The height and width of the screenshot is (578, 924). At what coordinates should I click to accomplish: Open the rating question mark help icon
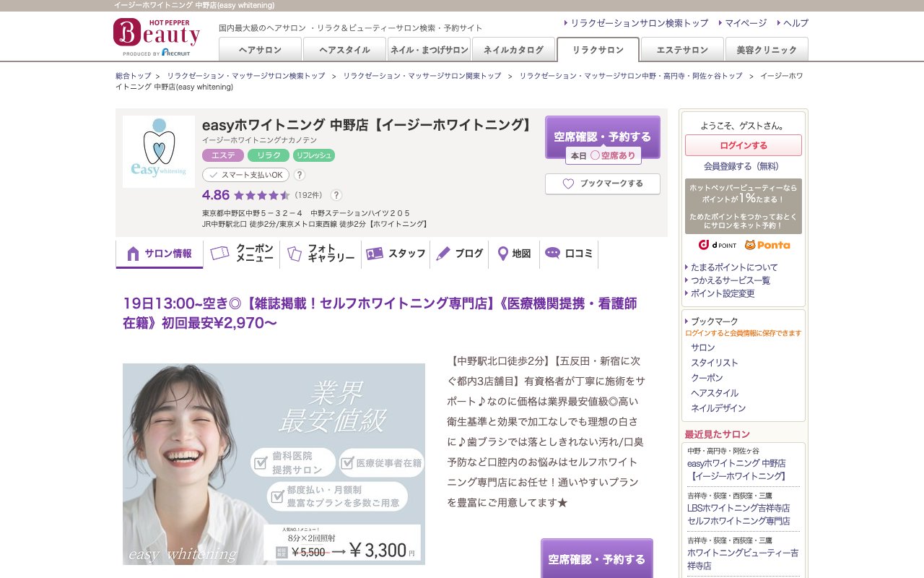pos(336,195)
